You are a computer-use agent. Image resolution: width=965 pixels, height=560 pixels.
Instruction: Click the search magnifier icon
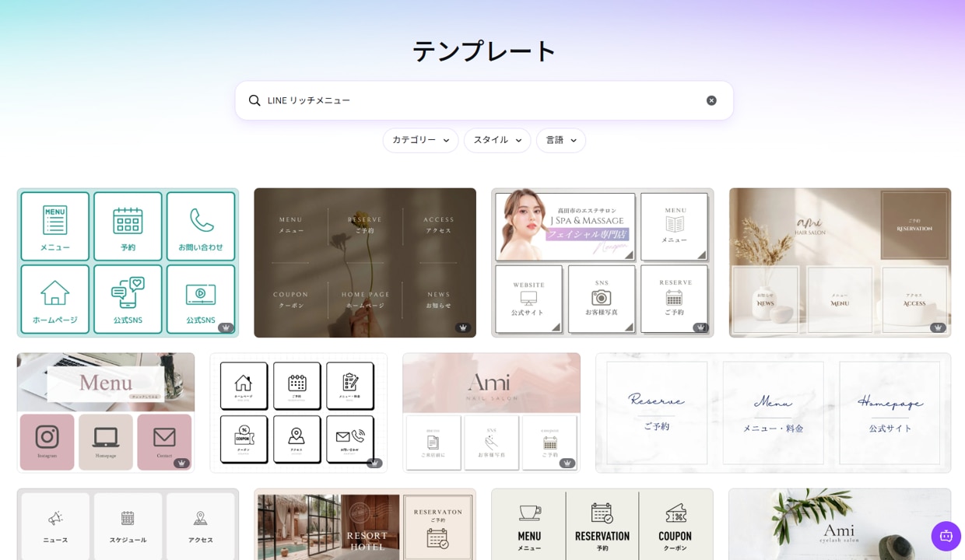click(x=254, y=100)
